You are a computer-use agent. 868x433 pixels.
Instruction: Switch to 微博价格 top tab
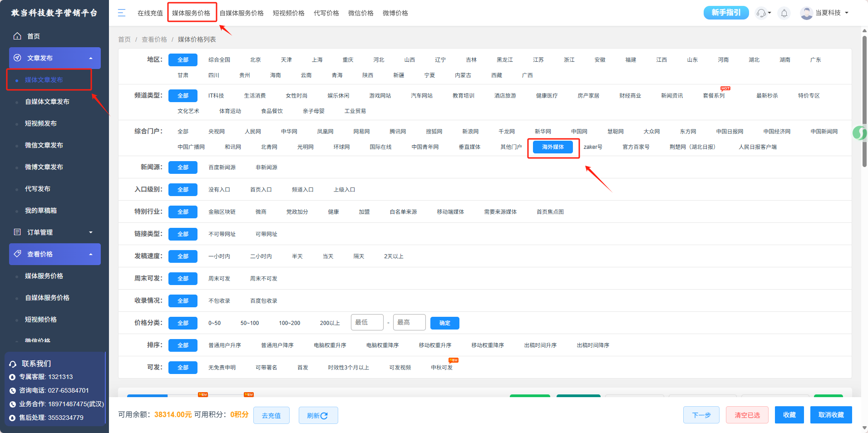coord(395,13)
